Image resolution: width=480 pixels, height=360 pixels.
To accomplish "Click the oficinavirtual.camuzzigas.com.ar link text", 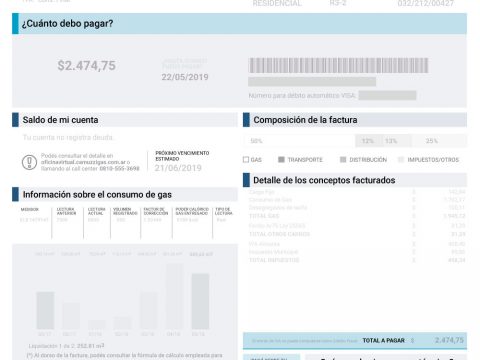I will [x=81, y=162].
